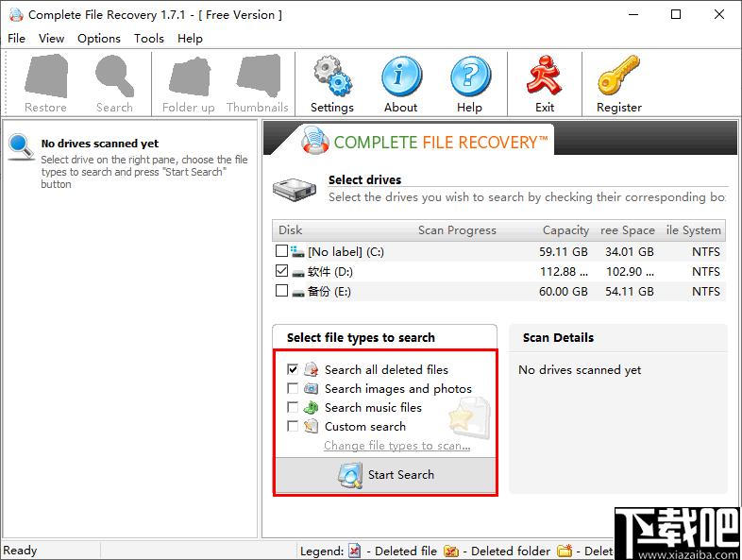The height and width of the screenshot is (560, 742).
Task: Click the Register key icon
Action: (x=618, y=75)
